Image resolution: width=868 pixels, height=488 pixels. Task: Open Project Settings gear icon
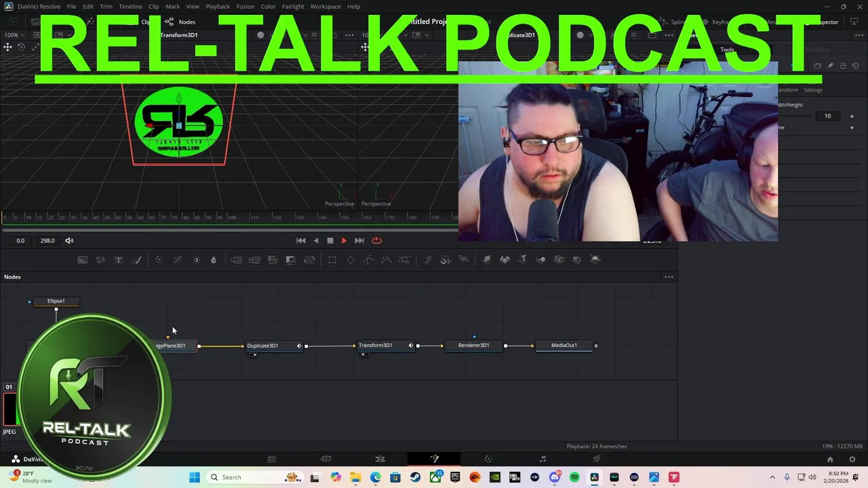[x=852, y=459]
